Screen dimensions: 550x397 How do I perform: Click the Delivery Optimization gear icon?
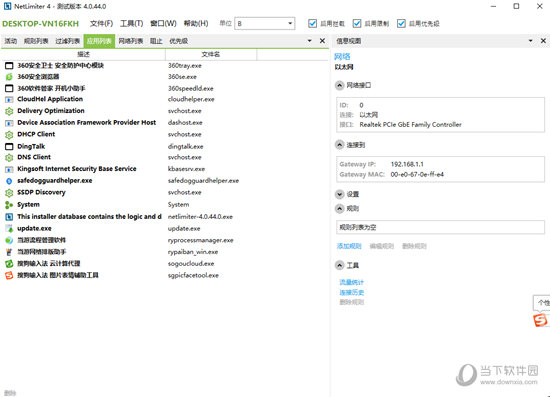coord(9,111)
